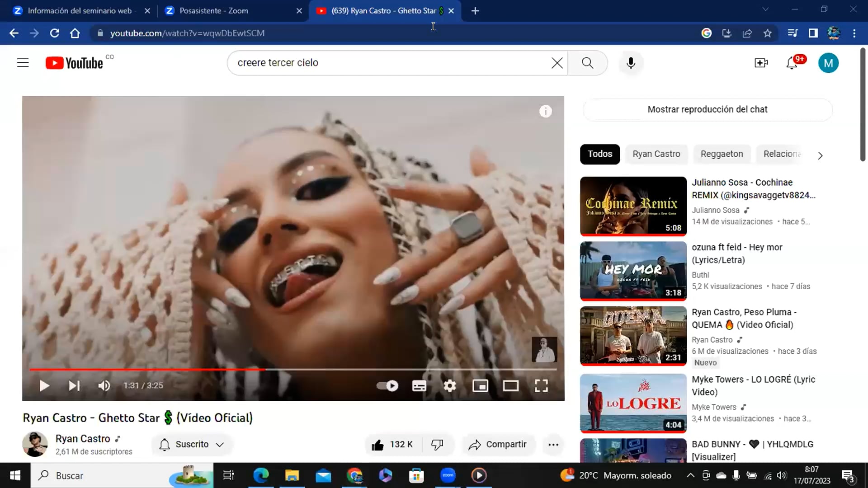
Task: Search by voice using the microphone icon
Action: coord(631,63)
